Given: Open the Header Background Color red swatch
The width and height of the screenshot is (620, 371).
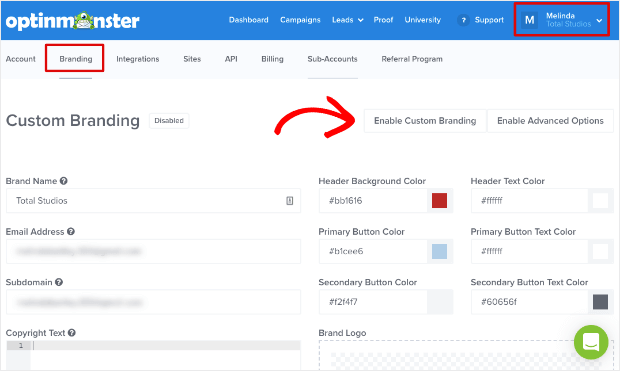Looking at the screenshot, I should click(440, 201).
